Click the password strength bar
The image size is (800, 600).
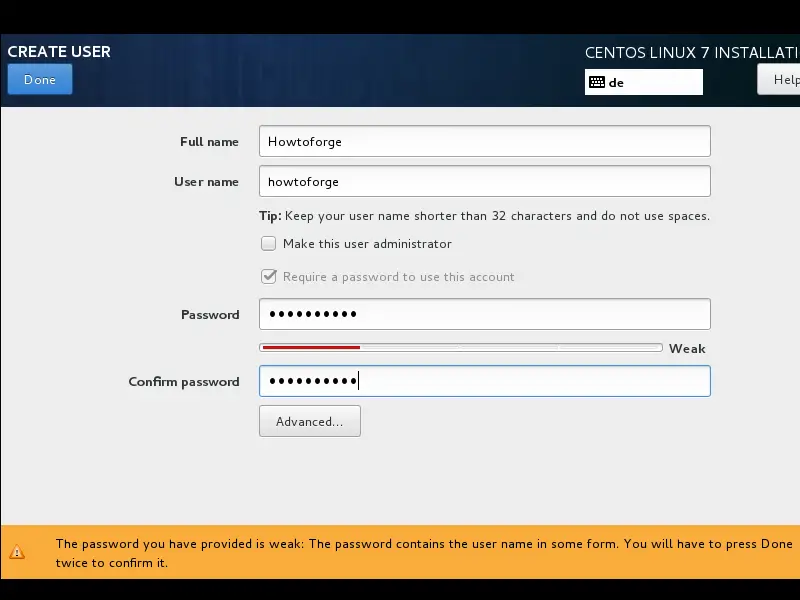coord(461,347)
